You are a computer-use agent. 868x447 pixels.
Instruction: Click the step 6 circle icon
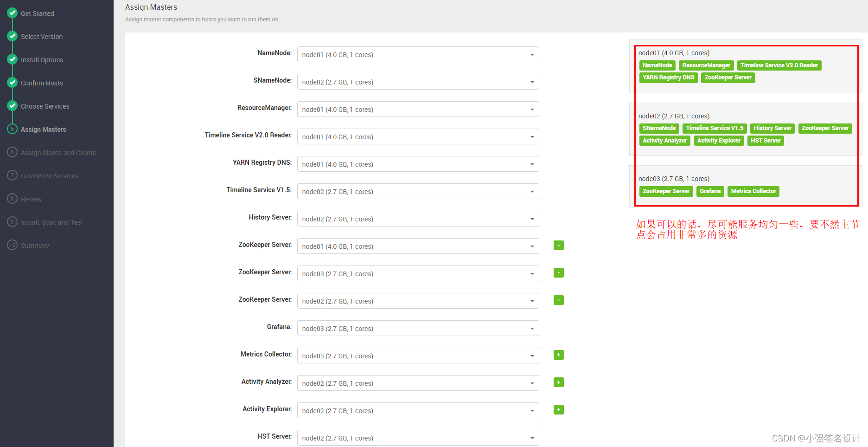point(13,152)
